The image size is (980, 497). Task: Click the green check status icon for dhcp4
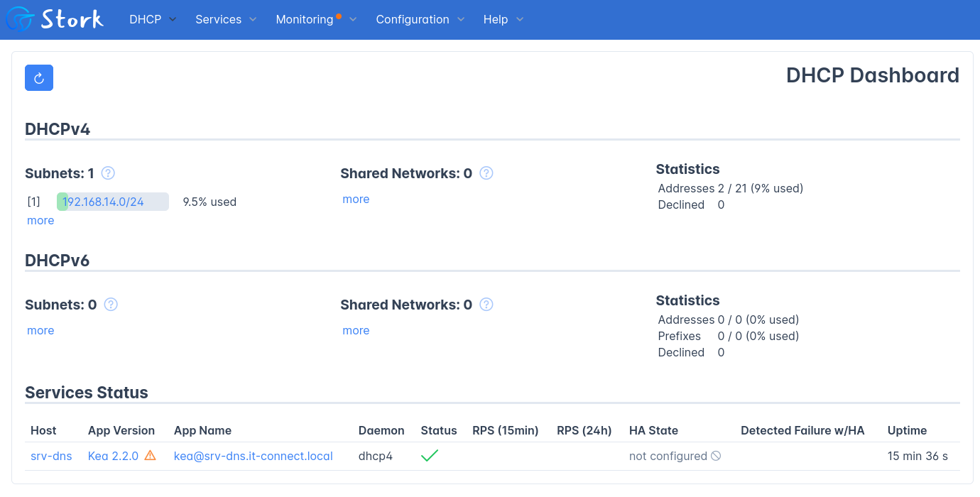click(x=430, y=455)
